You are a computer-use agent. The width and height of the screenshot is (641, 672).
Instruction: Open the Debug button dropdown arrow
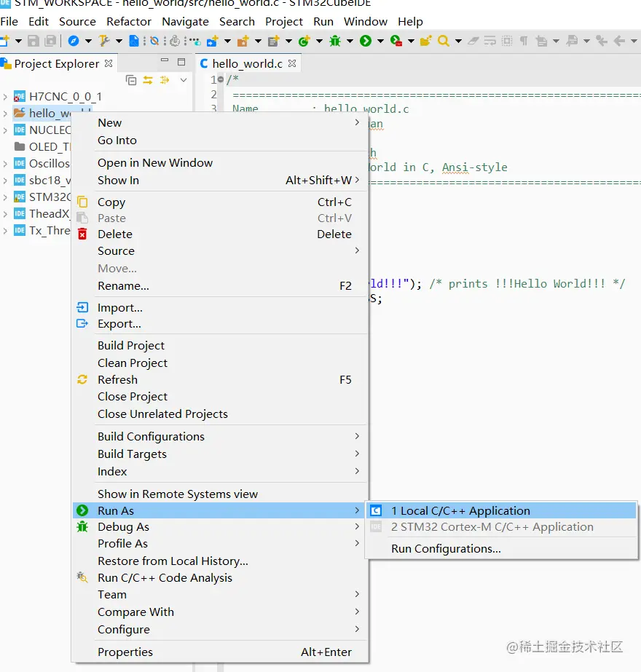tap(350, 41)
